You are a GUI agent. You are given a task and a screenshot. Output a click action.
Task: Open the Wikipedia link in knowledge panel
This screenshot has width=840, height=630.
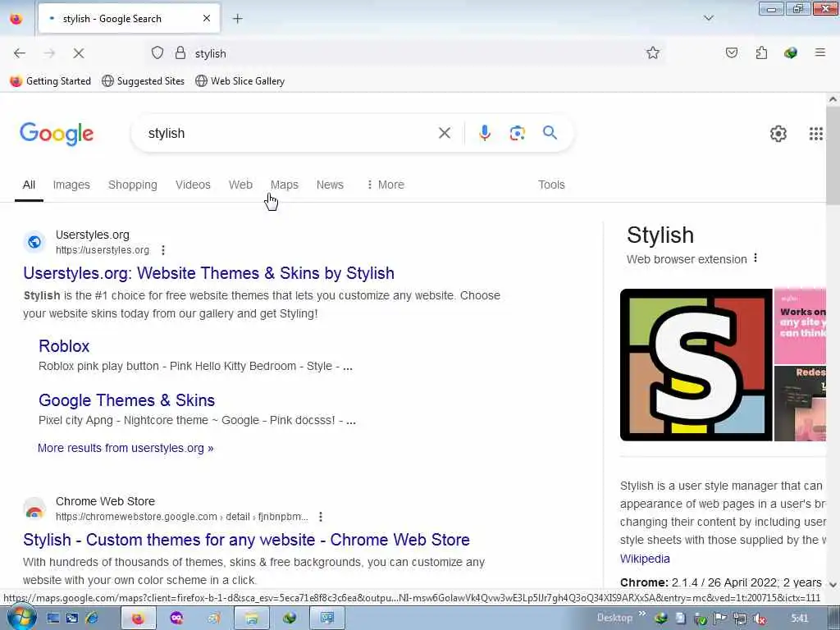tap(645, 559)
